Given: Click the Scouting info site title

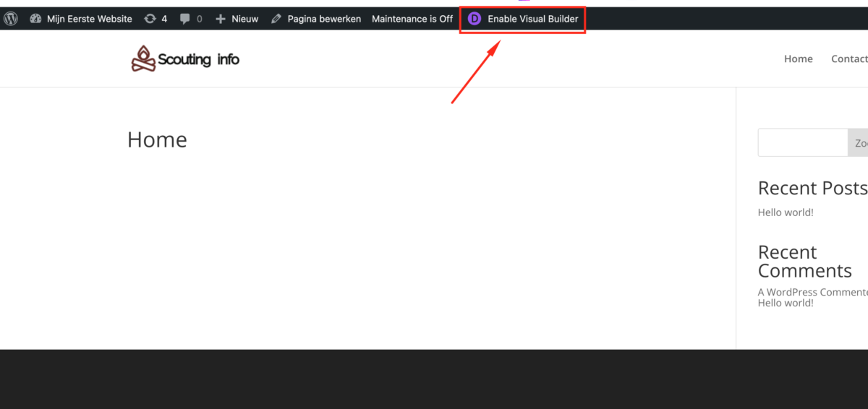Looking at the screenshot, I should coord(198,59).
